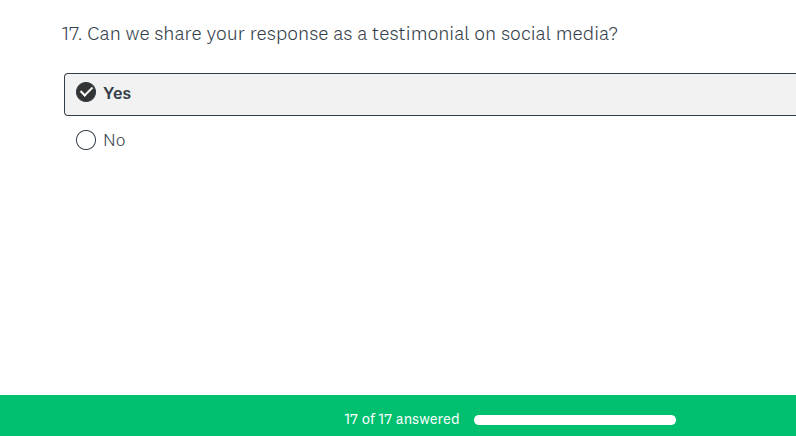Click the 'Yes' answer label text
The height and width of the screenshot is (436, 796).
point(117,93)
